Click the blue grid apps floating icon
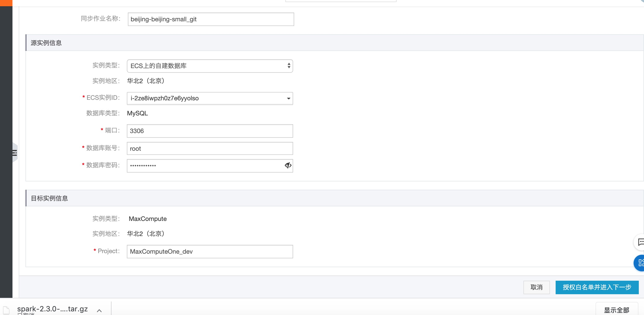 (640, 263)
